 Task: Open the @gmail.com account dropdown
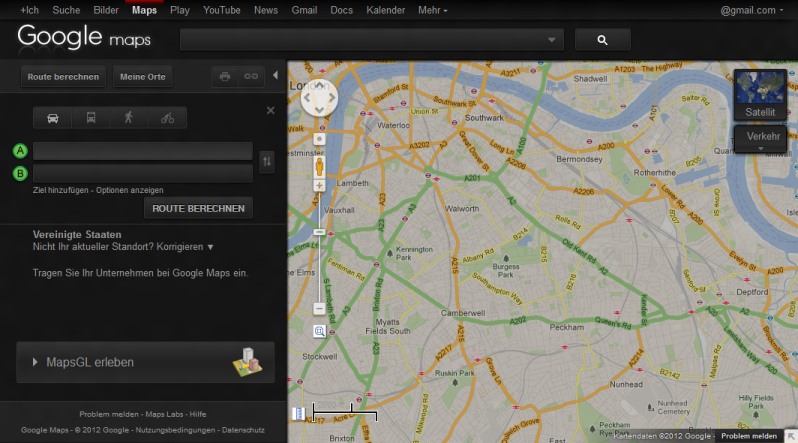752,10
